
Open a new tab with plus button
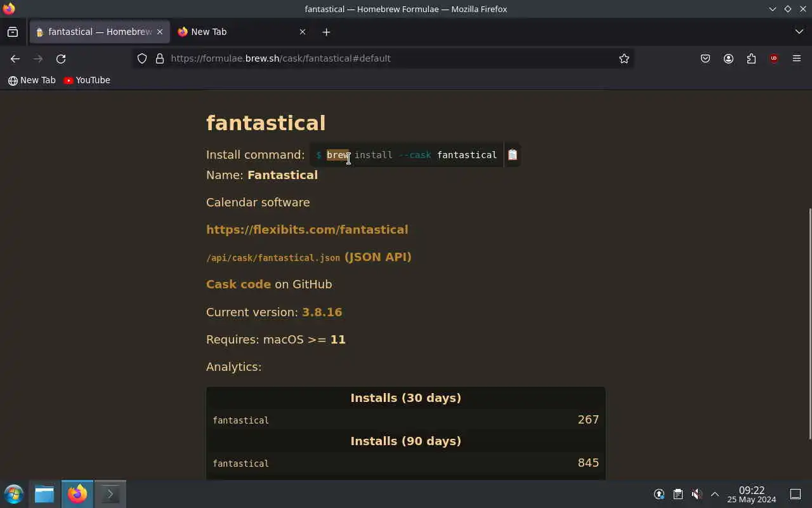[326, 32]
